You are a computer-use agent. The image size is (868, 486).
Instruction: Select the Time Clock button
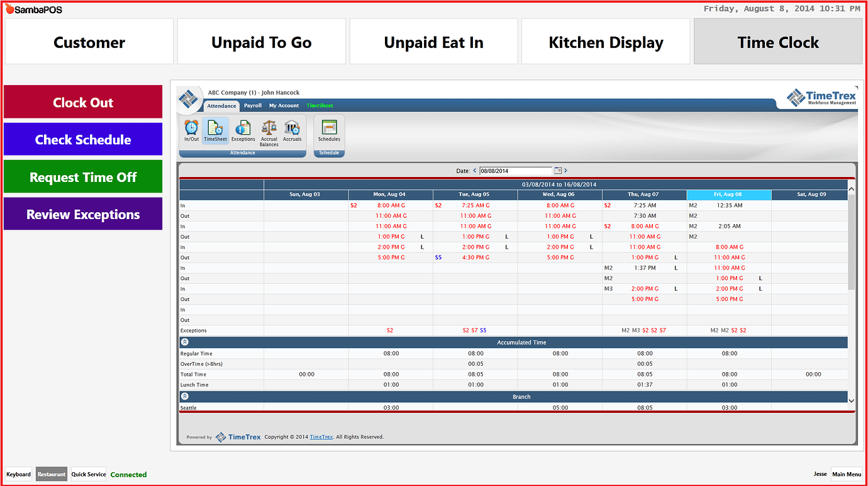point(778,42)
